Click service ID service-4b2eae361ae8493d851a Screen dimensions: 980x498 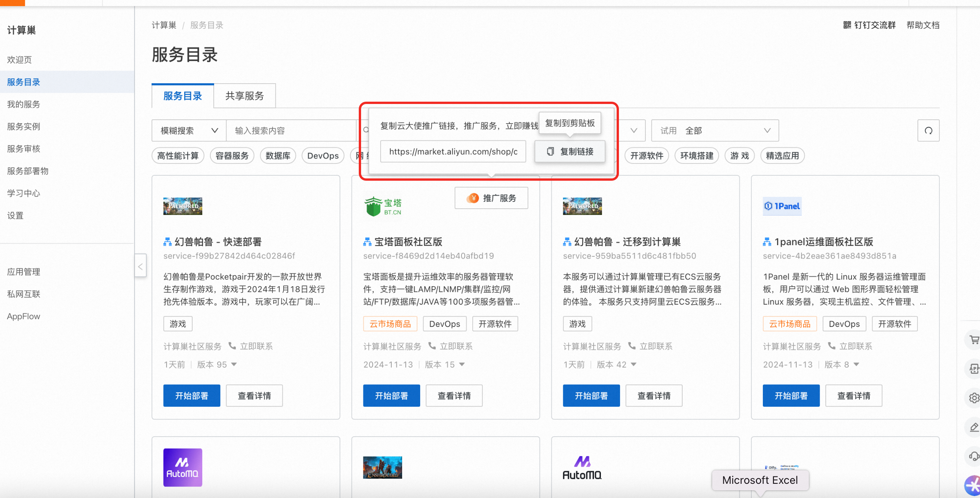click(829, 256)
